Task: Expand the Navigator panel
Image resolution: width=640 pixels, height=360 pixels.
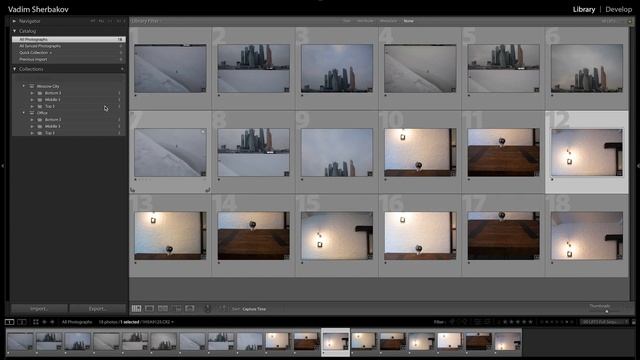Action: (14, 21)
